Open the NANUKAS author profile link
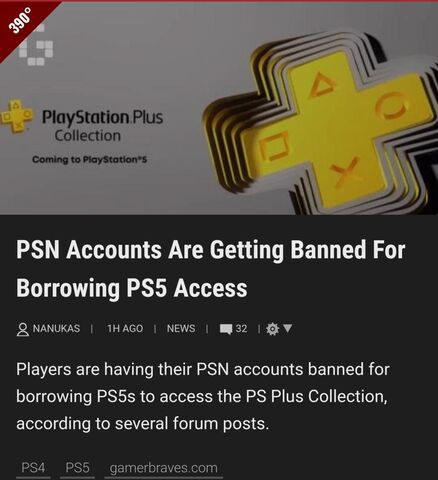The image size is (438, 480). point(56,329)
